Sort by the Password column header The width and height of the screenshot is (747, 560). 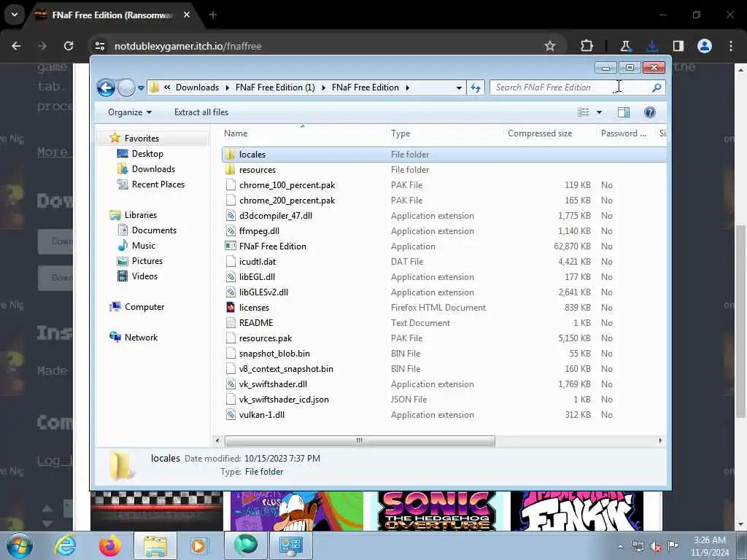625,134
